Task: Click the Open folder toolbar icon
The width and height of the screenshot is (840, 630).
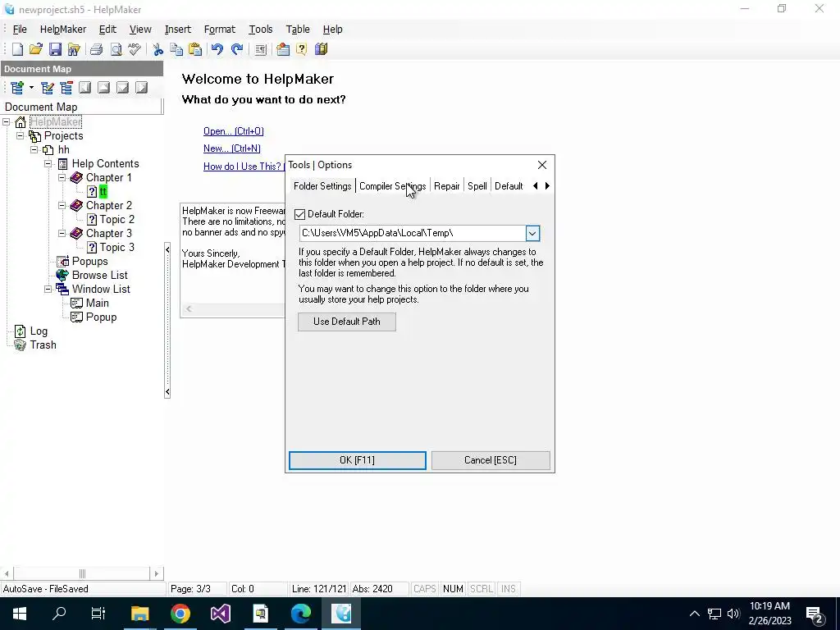Action: 36,49
